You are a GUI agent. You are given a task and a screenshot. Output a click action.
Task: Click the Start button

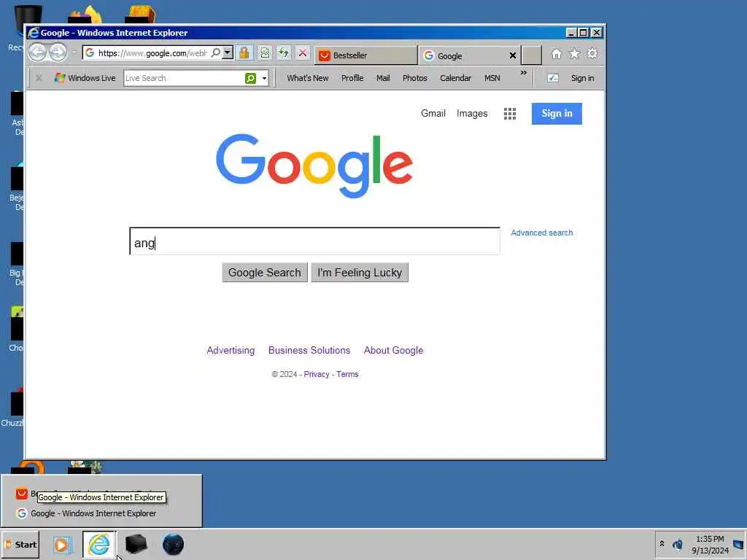20,544
